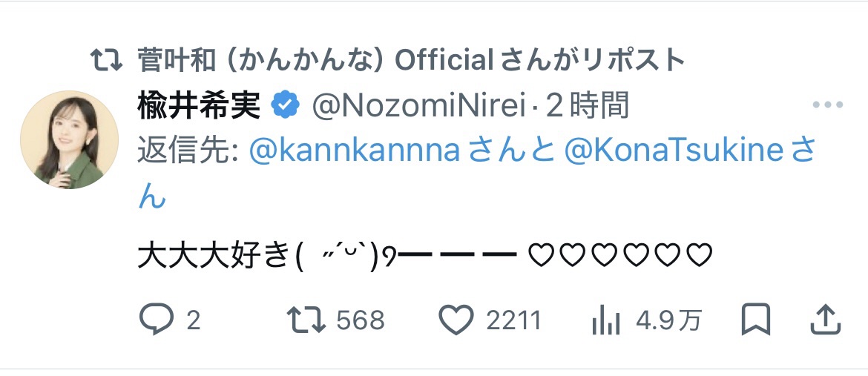Click the 4.9万 view count
868x376 pixels.
click(x=668, y=320)
